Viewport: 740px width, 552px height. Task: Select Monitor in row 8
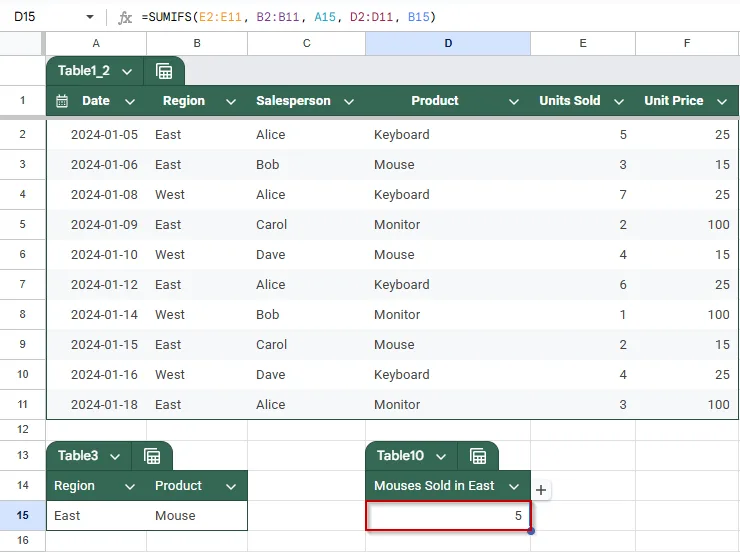point(448,315)
